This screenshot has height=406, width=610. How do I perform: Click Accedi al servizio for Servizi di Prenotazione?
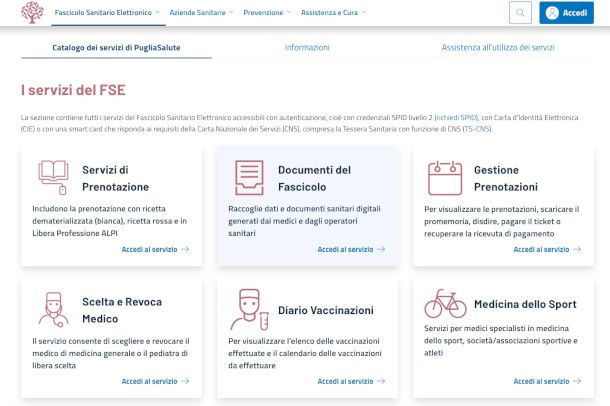(x=149, y=249)
